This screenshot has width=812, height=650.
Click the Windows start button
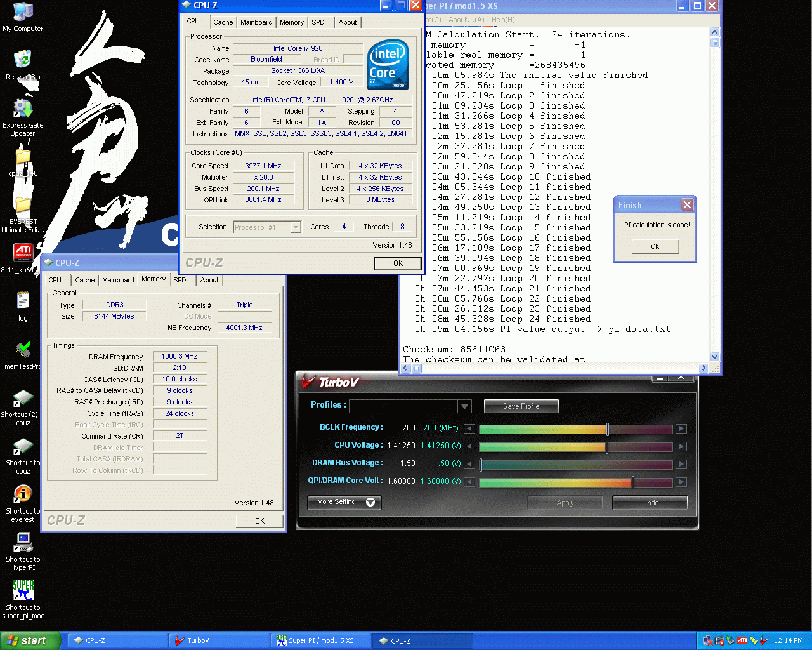tap(30, 640)
